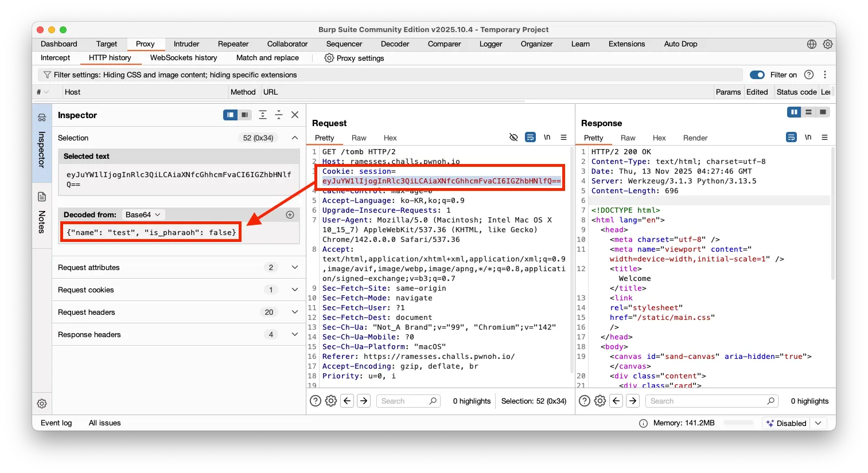Image resolution: width=868 pixels, height=473 pixels.
Task: Open the Decoder tab
Action: click(395, 44)
